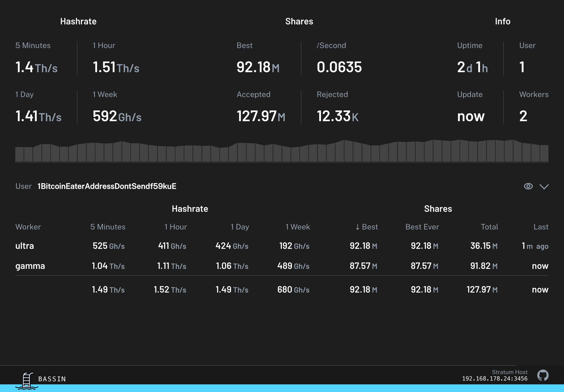This screenshot has width=564, height=392.
Task: Click the 92.18M Best shares value
Action: tap(258, 67)
